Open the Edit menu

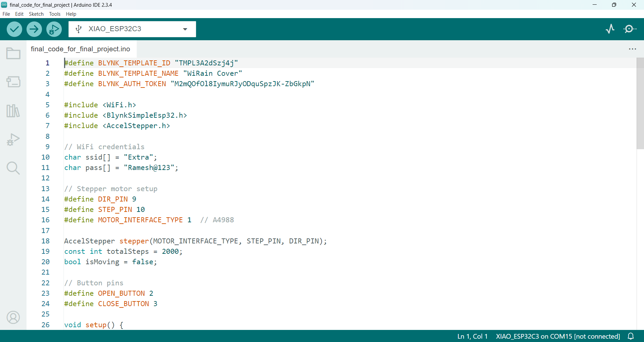point(19,14)
